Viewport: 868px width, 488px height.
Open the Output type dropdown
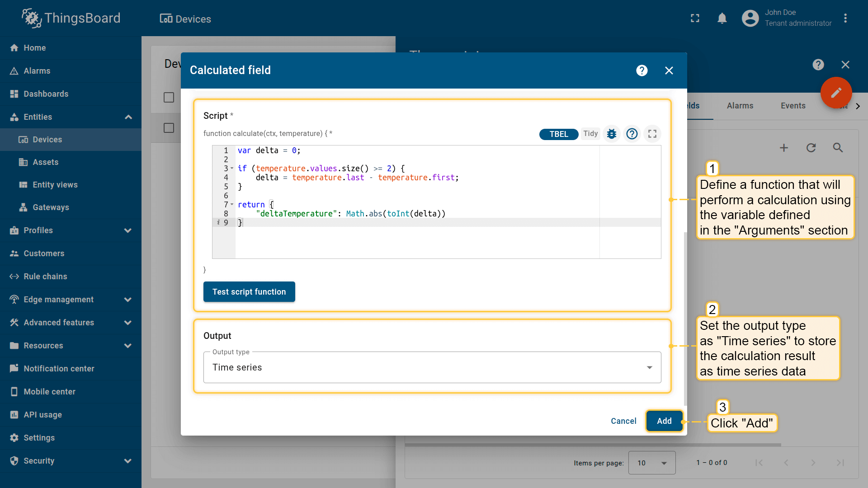[432, 367]
